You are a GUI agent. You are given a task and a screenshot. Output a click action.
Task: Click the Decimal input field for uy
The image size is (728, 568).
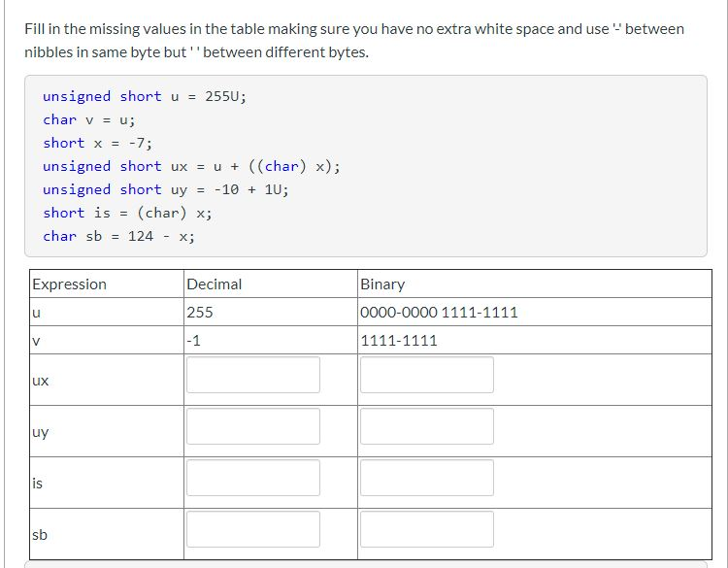pyautogui.click(x=253, y=426)
